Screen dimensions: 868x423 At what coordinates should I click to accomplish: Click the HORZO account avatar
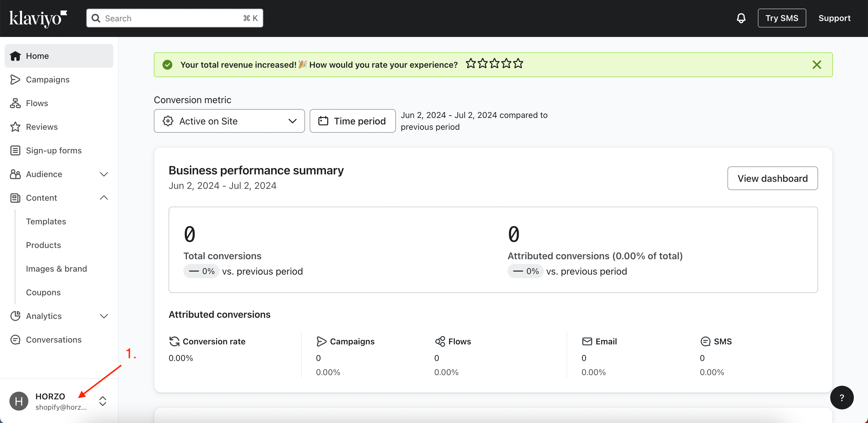pos(19,401)
